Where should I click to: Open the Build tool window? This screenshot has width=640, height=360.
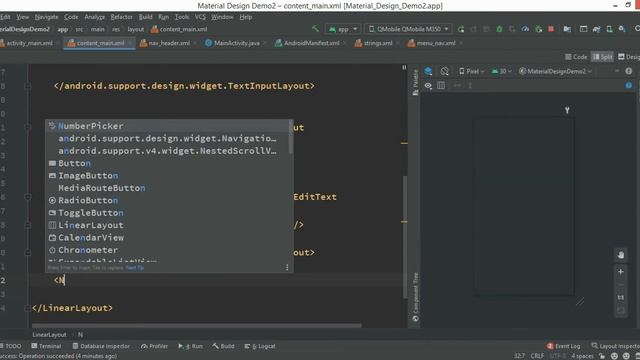pos(223,346)
